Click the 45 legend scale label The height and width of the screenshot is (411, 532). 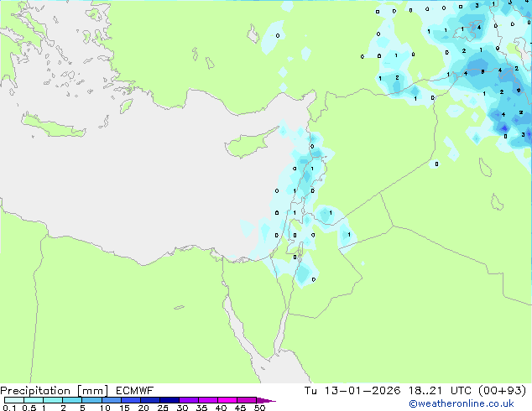[240, 408]
